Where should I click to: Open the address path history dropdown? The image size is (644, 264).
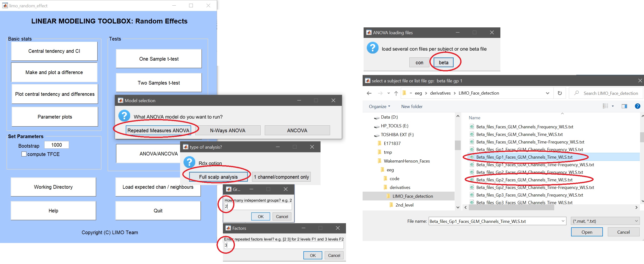pyautogui.click(x=548, y=93)
